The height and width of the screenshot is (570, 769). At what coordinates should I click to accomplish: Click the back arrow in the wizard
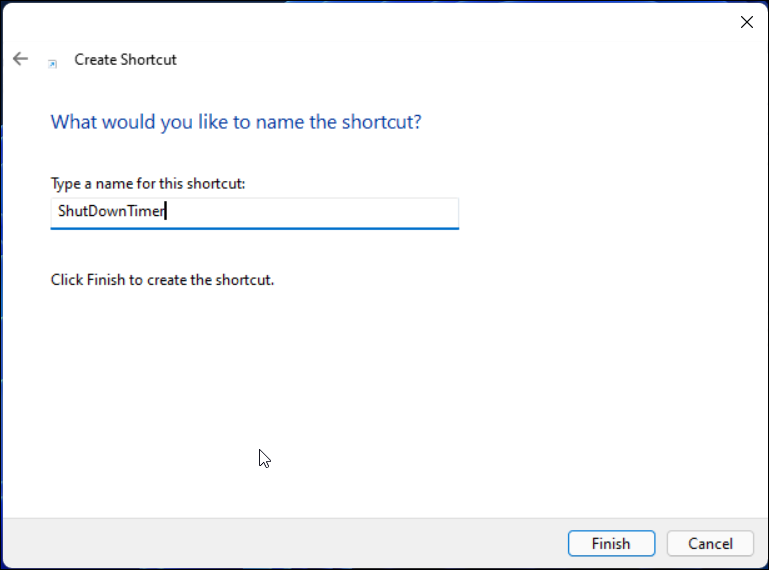(20, 59)
